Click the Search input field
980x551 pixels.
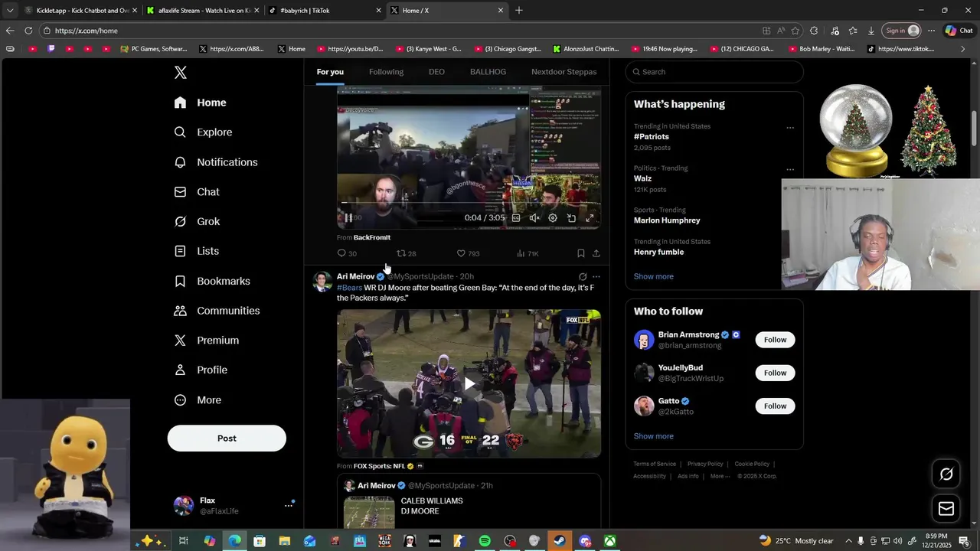click(714, 72)
